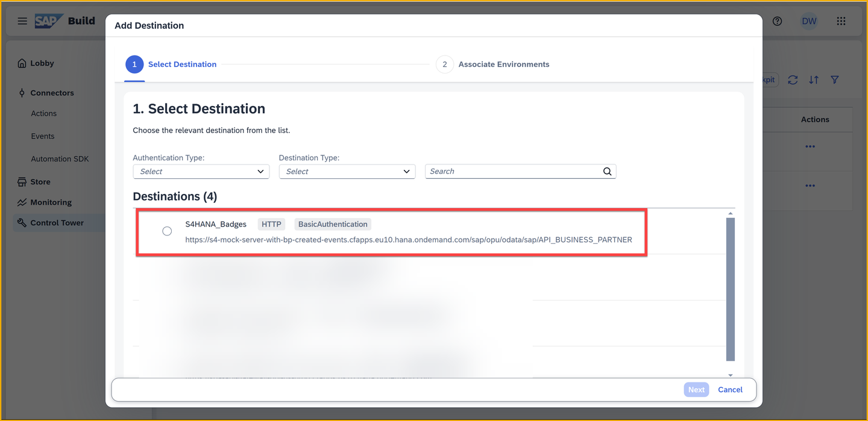Click the Cancel button
Viewport: 868px width, 421px height.
point(730,390)
